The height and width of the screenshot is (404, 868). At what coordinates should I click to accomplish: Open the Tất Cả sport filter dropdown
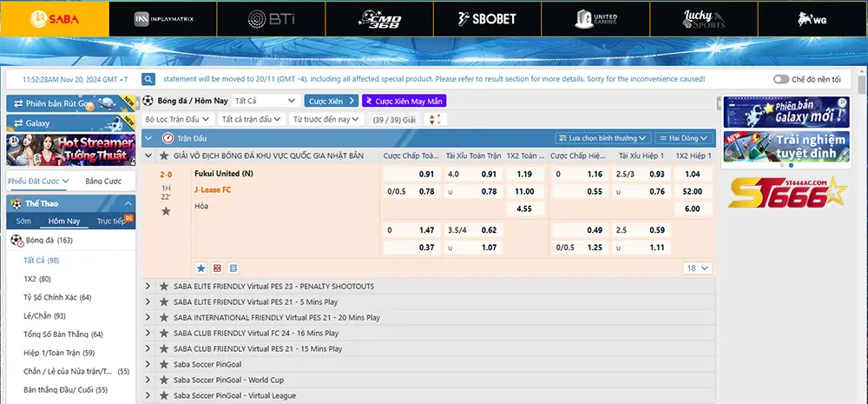click(x=266, y=101)
